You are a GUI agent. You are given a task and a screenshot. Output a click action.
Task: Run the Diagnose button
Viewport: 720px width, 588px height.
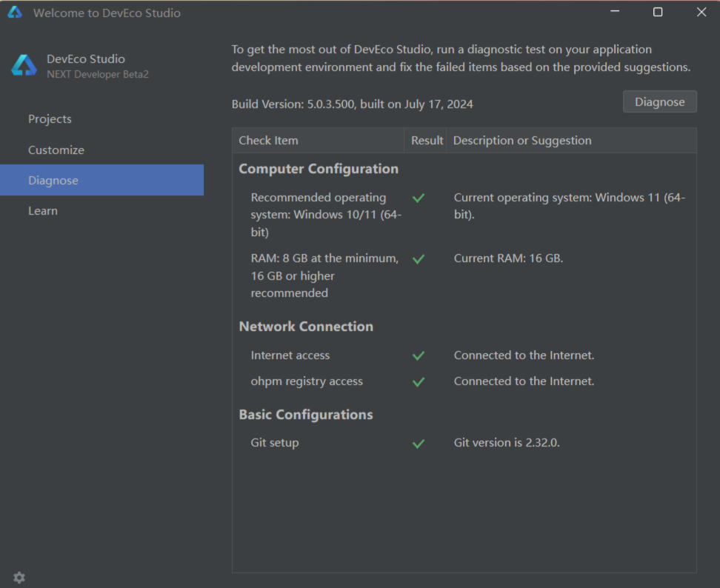click(659, 101)
